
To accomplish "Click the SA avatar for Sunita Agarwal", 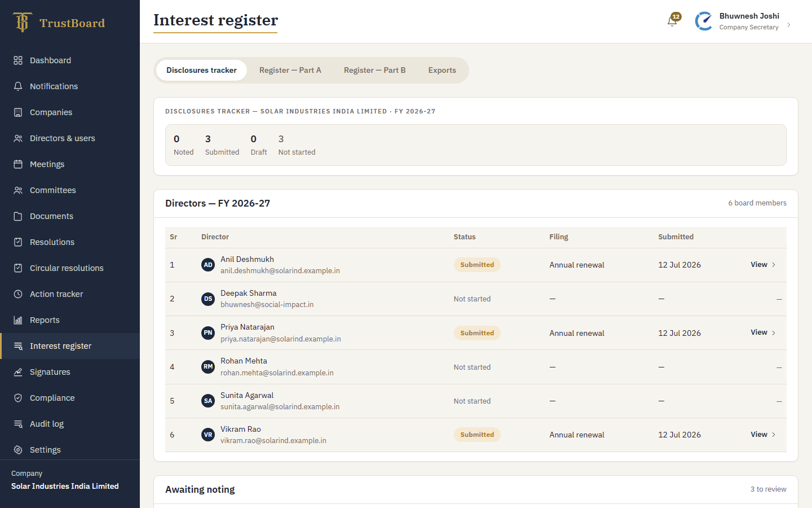I will (x=208, y=401).
